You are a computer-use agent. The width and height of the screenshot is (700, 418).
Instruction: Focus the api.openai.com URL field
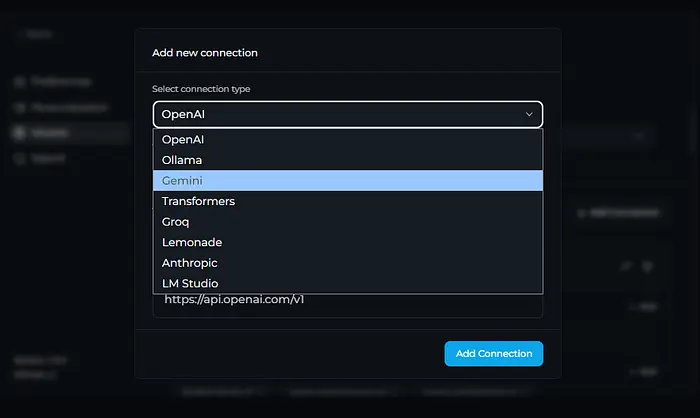coord(347,300)
